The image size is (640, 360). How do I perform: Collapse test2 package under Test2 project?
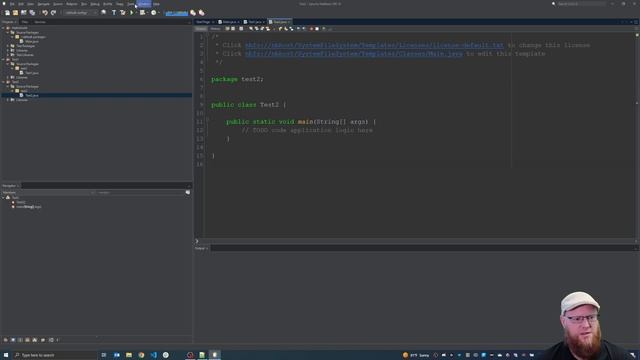point(13,91)
